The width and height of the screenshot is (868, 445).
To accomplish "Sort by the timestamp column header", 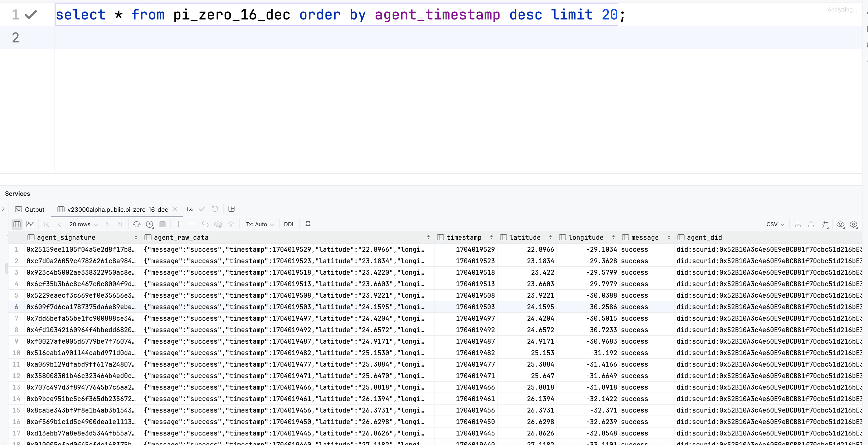I will tap(464, 237).
